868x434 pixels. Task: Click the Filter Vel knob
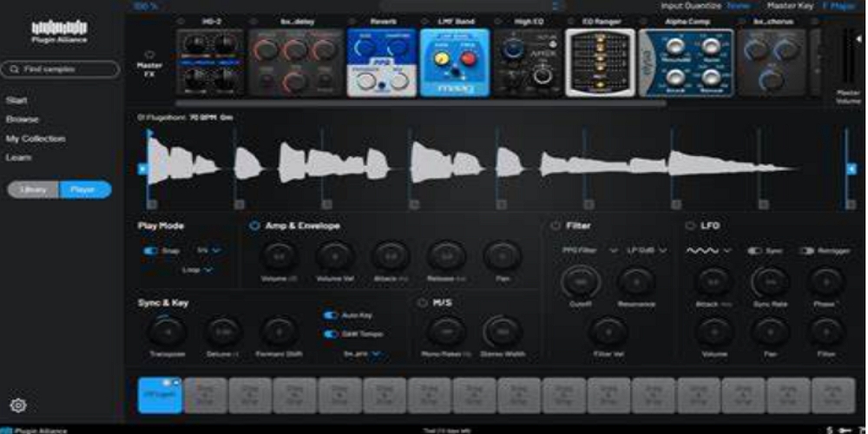pyautogui.click(x=608, y=332)
